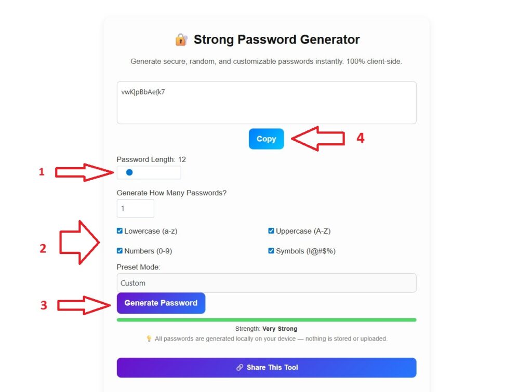Select Custom in the preset selector

(x=266, y=282)
